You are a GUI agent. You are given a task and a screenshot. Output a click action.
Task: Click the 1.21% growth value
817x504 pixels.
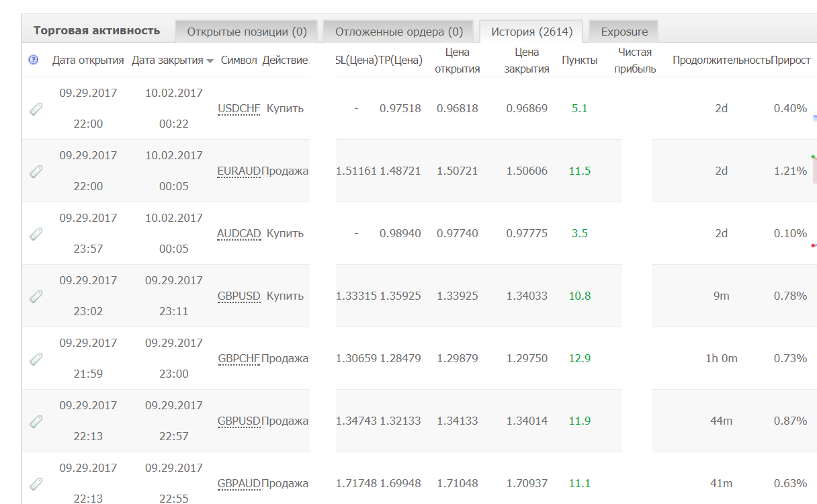click(x=791, y=171)
